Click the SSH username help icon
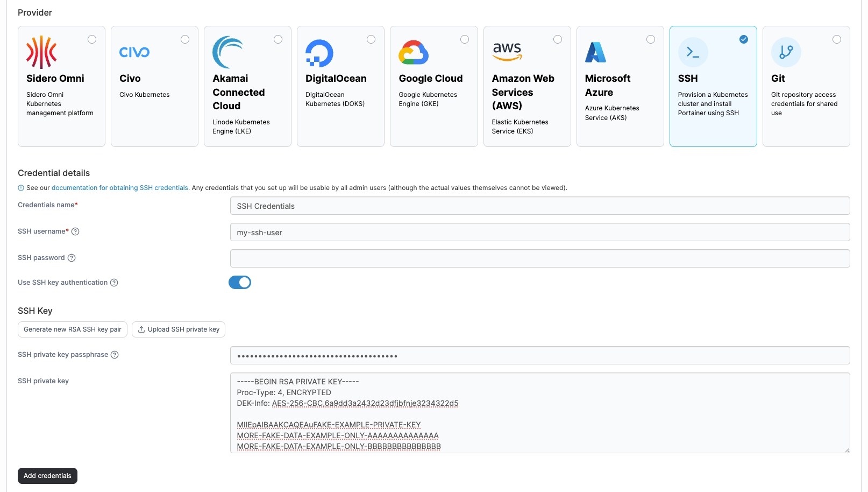Screen dimensions: 868x492 tap(75, 231)
